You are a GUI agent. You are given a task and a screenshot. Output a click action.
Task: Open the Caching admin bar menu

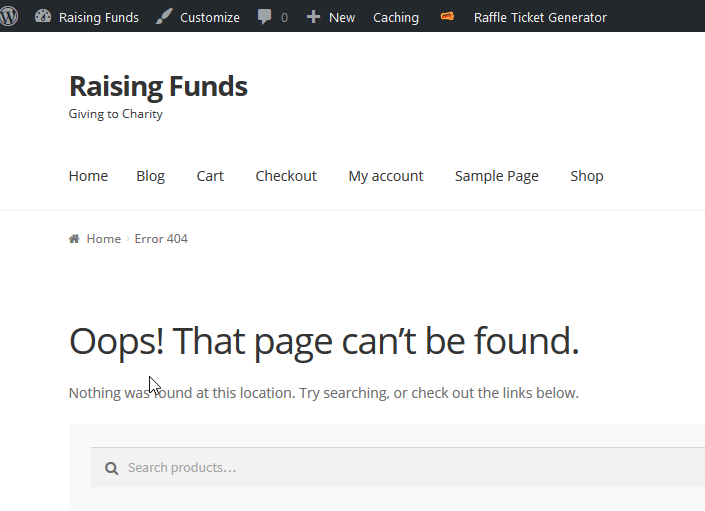tap(396, 17)
